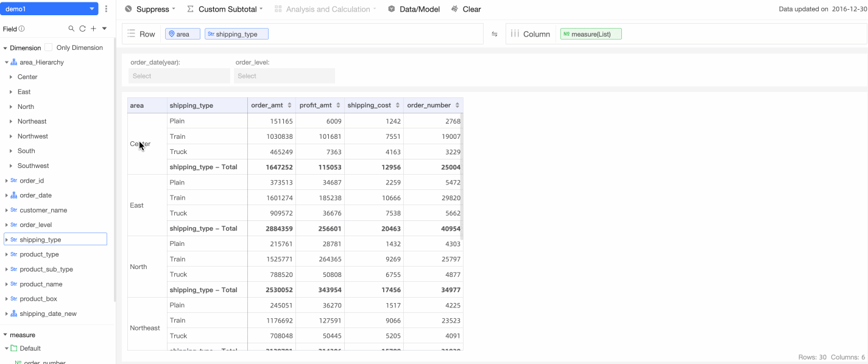
Task: Click the area pill in Row
Action: (x=183, y=34)
